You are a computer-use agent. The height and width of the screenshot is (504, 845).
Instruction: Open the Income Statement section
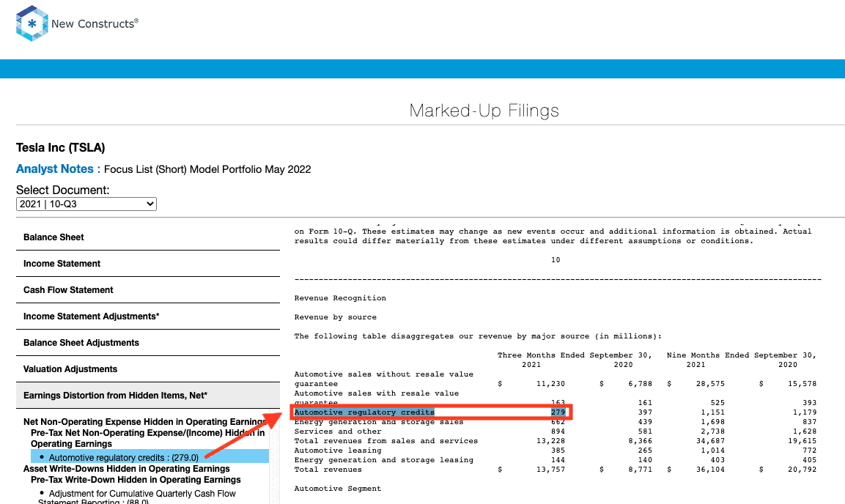coord(147,264)
